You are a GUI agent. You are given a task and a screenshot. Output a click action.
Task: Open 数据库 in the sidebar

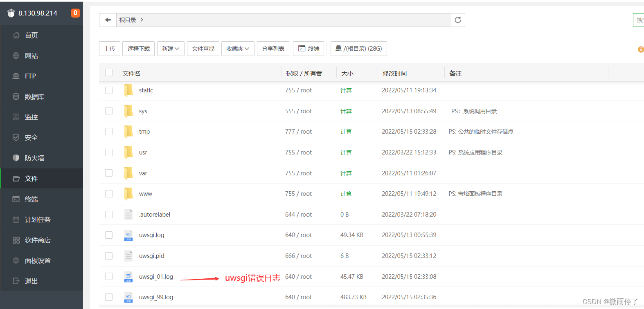click(34, 96)
